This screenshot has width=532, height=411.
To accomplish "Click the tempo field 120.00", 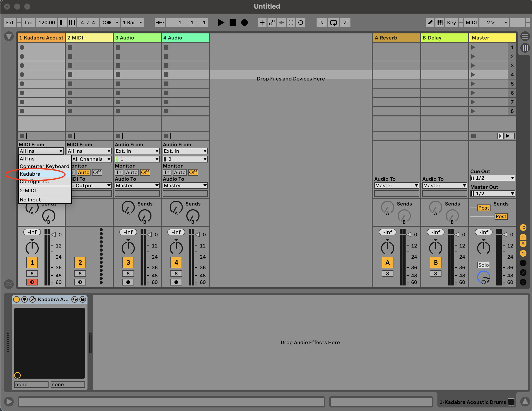I will tap(47, 23).
